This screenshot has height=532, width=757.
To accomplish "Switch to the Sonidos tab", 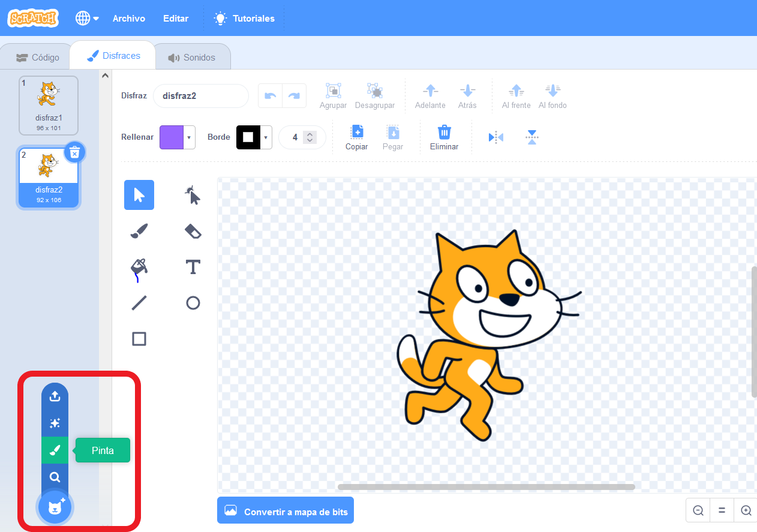I will tap(192, 58).
